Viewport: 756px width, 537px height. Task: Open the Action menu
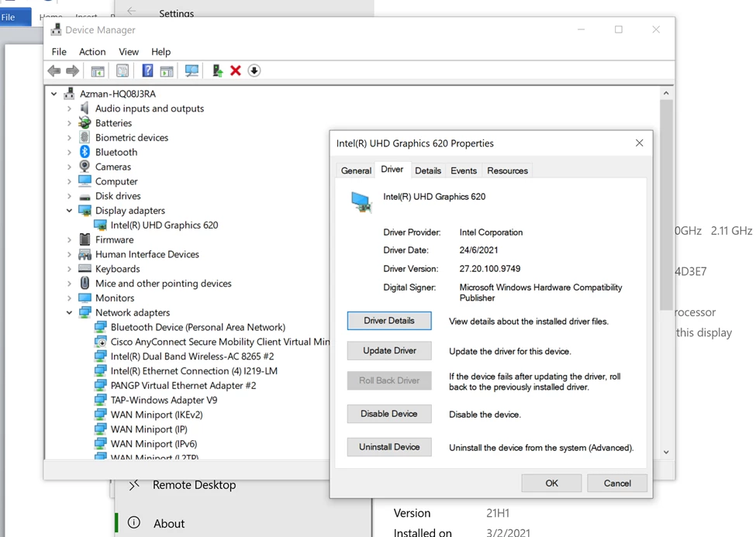point(92,52)
